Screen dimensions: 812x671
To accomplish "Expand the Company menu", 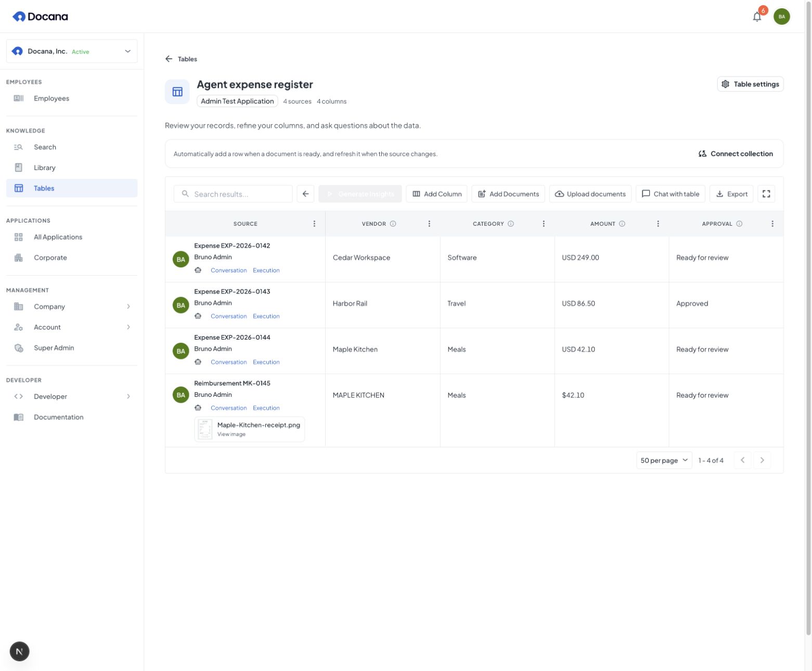I will click(72, 306).
